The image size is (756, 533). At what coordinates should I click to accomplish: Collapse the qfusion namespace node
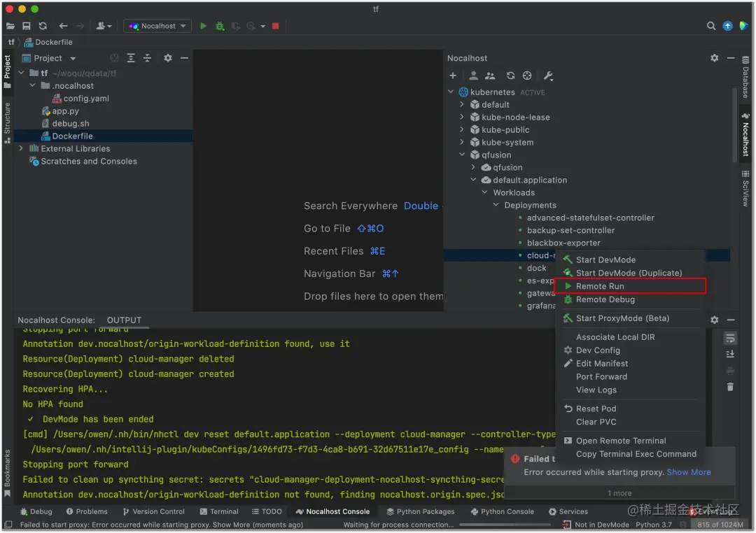[x=462, y=154]
